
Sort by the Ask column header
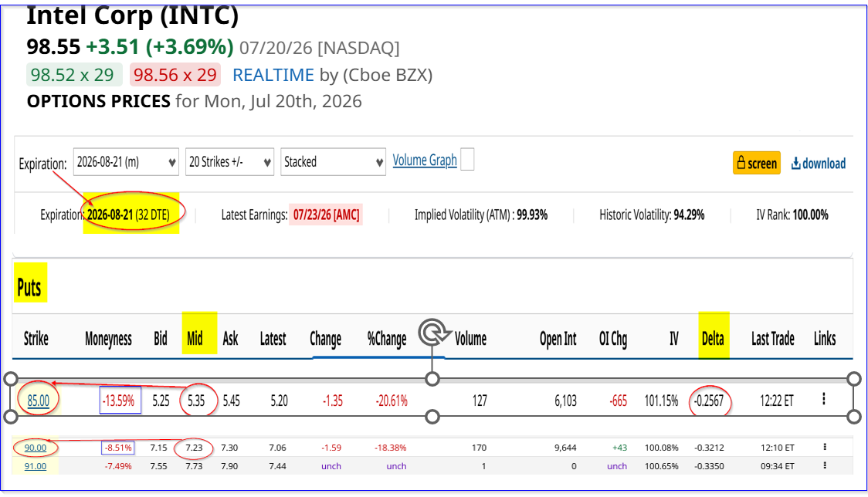[x=230, y=338]
